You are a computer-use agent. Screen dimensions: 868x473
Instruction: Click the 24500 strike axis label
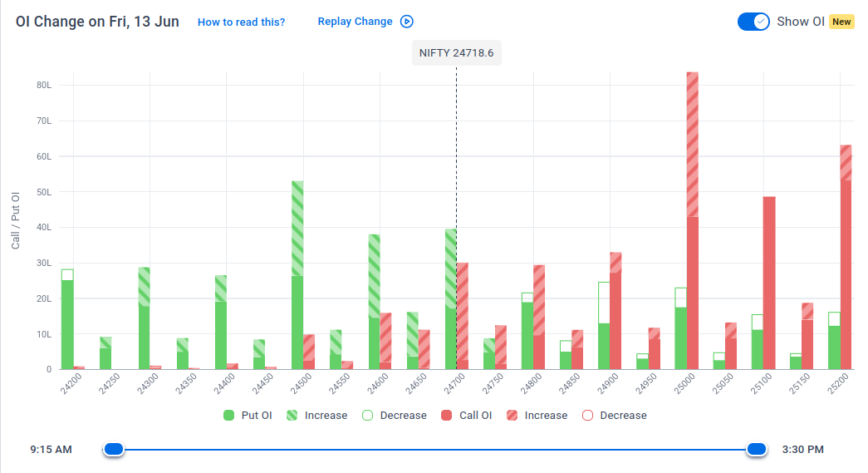click(x=301, y=384)
